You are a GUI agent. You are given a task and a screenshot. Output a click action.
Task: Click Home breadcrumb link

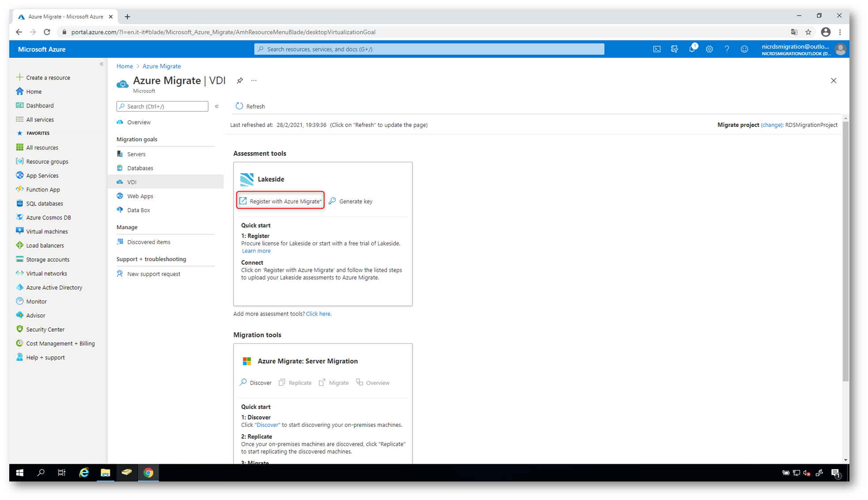tap(125, 66)
